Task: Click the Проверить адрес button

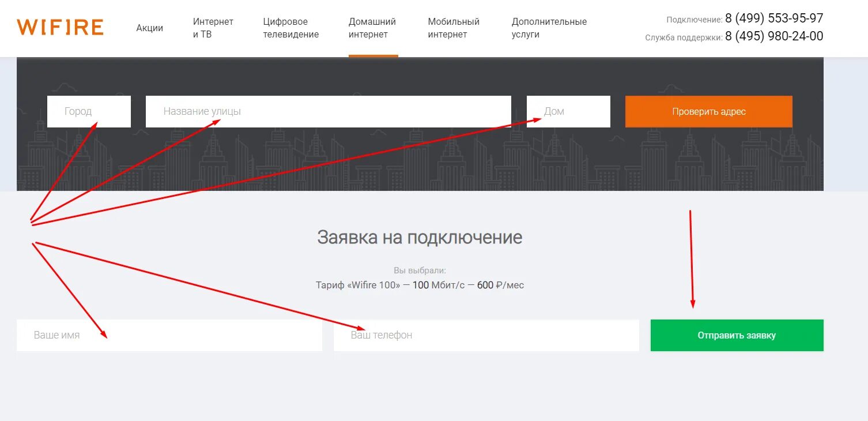Action: (709, 111)
